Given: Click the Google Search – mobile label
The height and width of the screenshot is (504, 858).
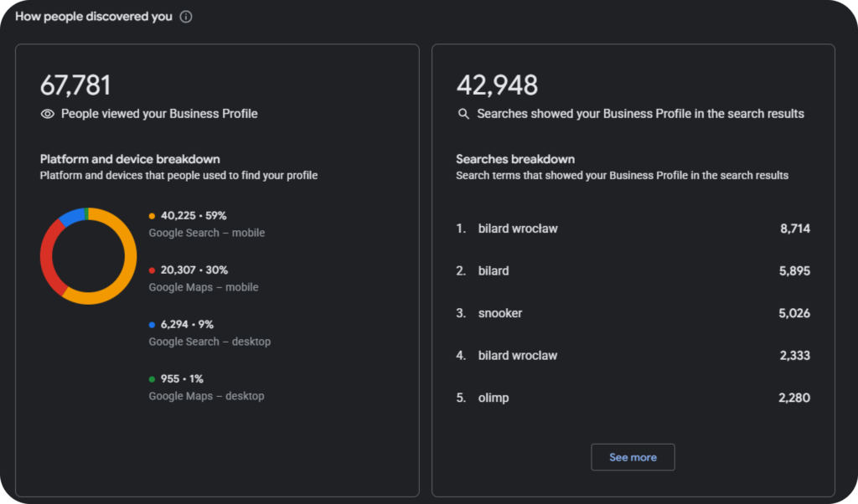Looking at the screenshot, I should click(x=207, y=233).
